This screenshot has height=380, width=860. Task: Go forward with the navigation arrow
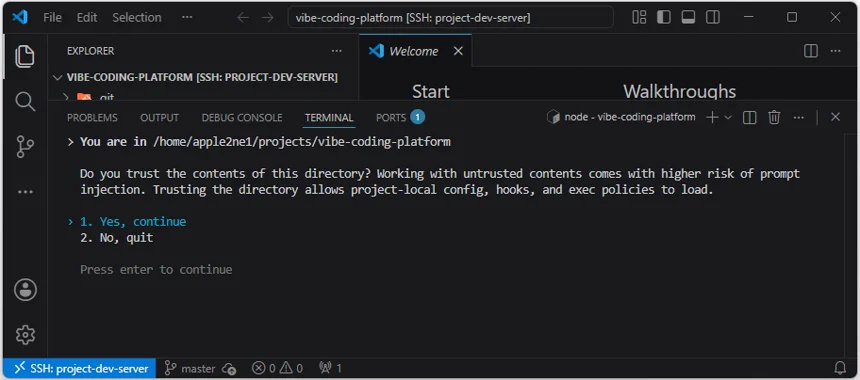point(268,18)
